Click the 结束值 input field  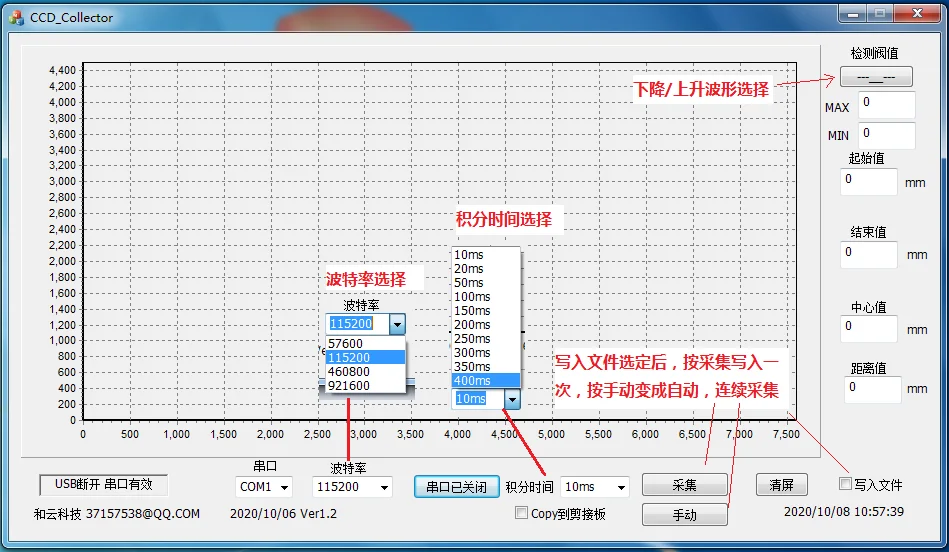869,254
